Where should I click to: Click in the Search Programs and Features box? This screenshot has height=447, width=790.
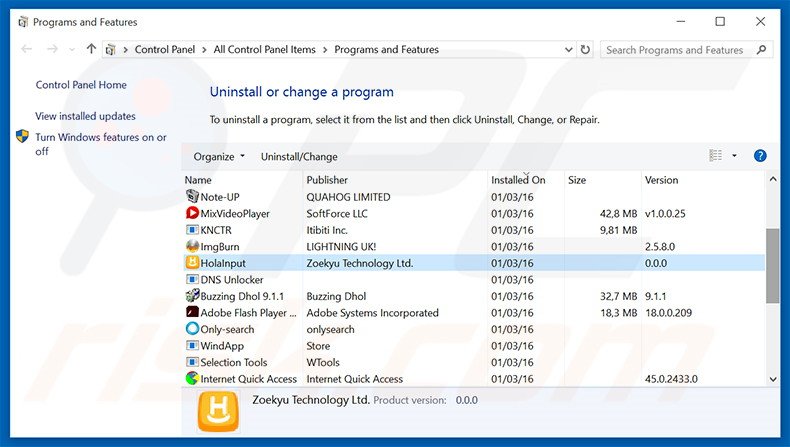[x=675, y=50]
